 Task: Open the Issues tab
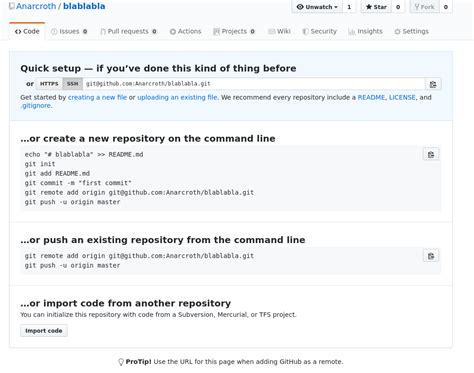pos(69,31)
